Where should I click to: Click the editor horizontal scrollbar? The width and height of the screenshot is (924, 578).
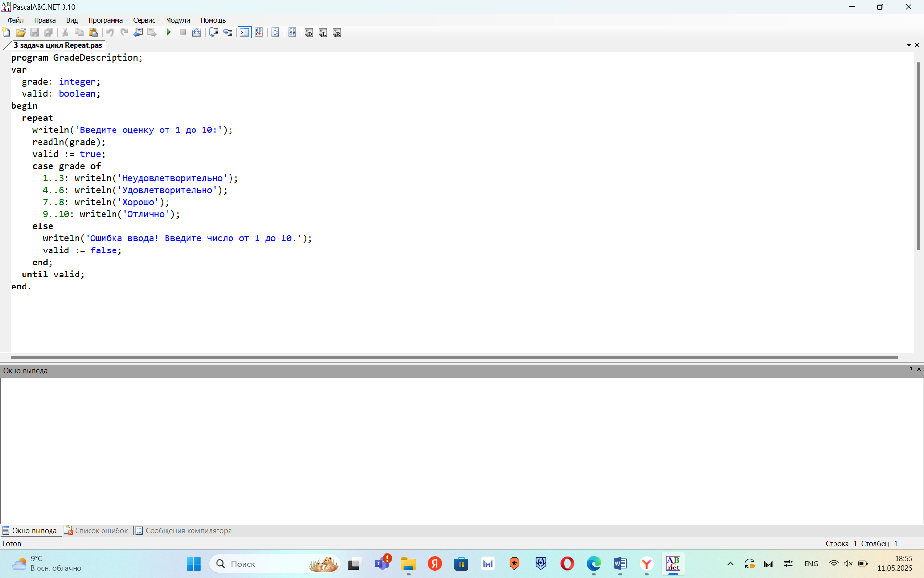(454, 357)
